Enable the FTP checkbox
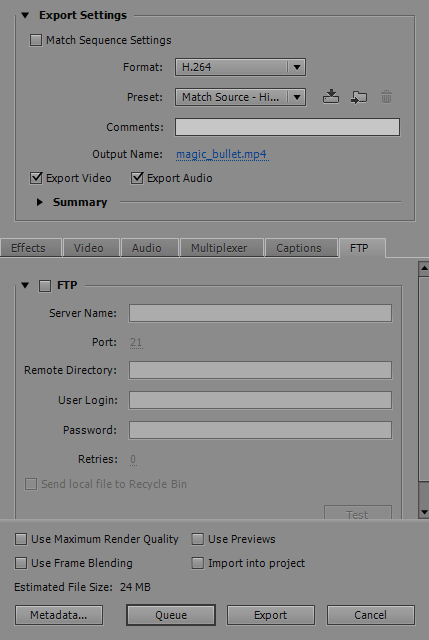Image resolution: width=429 pixels, height=640 pixels. (x=45, y=286)
